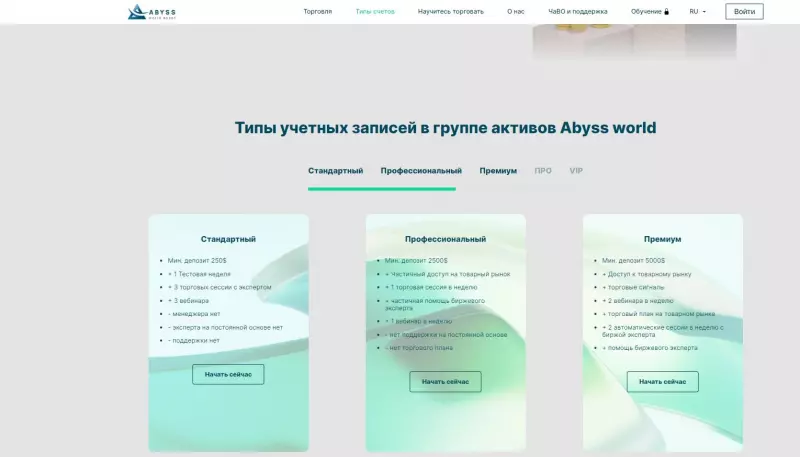Go to the О нас page
800x457 pixels.
(x=516, y=11)
